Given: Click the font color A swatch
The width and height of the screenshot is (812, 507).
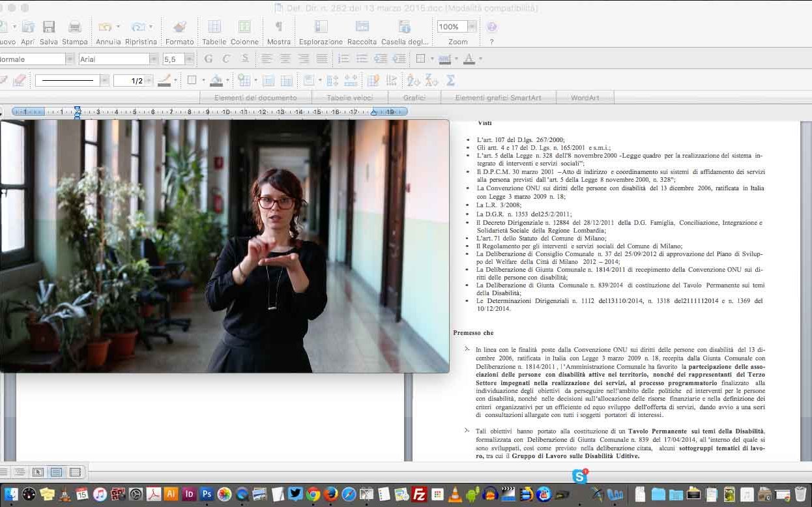Looking at the screenshot, I should click(x=468, y=59).
